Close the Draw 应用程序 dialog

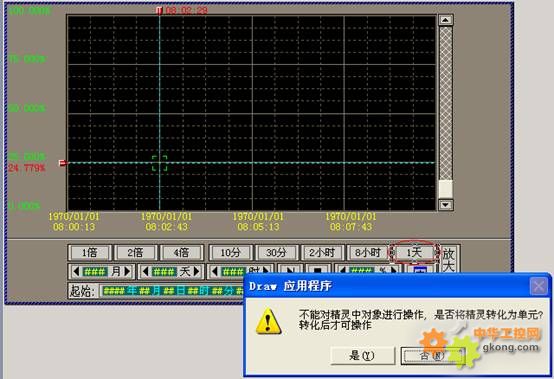[x=539, y=286]
